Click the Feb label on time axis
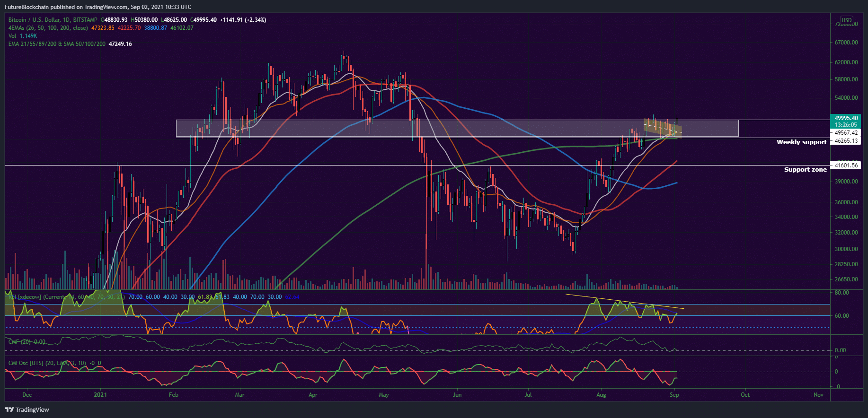This screenshot has width=868, height=418. click(x=174, y=395)
